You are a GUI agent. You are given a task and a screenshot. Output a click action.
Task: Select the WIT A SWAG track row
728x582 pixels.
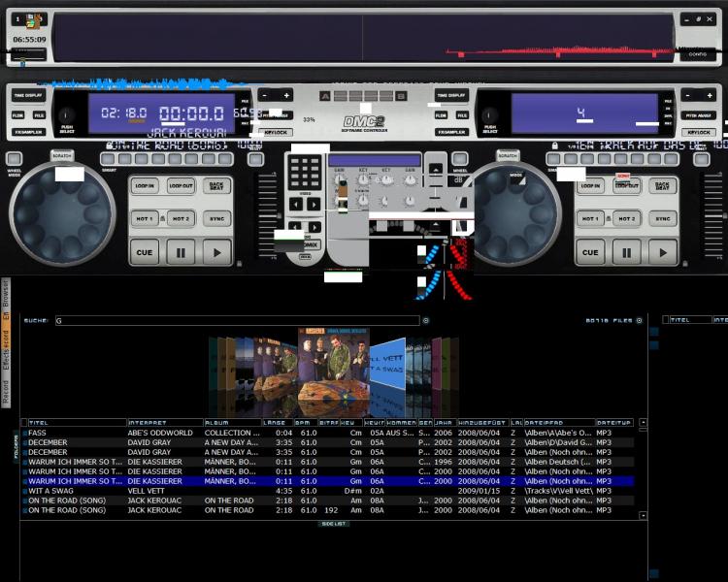pyautogui.click(x=328, y=491)
